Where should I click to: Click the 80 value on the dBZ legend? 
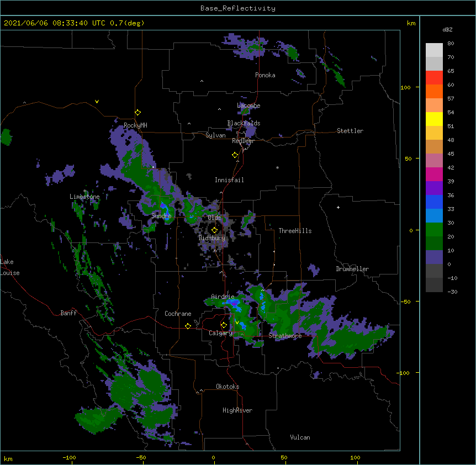[x=451, y=44]
